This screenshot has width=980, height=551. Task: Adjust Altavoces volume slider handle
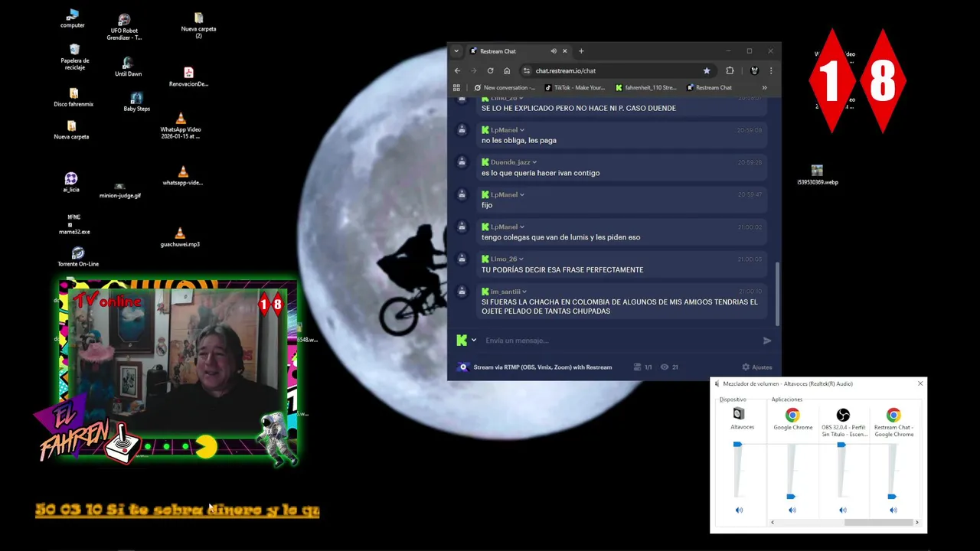pyautogui.click(x=737, y=444)
